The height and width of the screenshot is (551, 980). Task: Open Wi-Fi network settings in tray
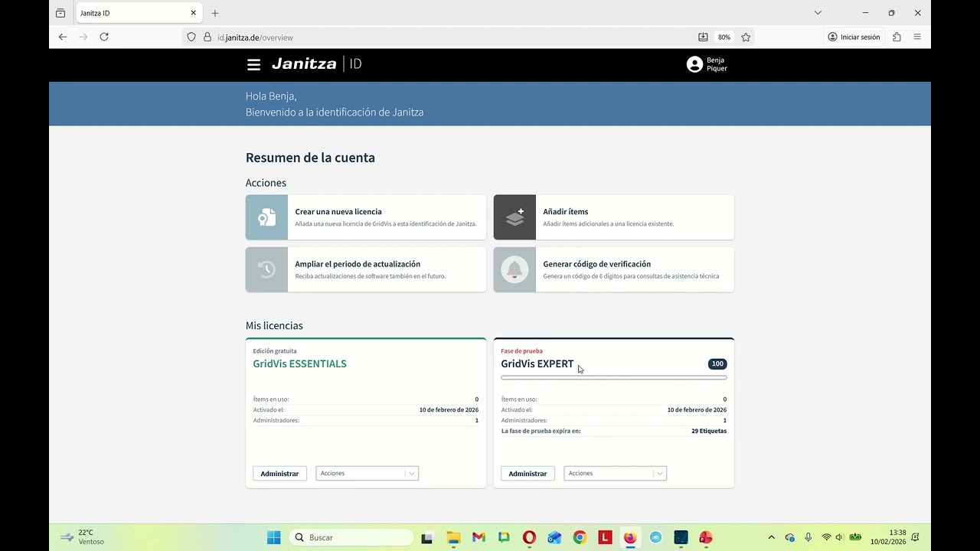point(826,537)
